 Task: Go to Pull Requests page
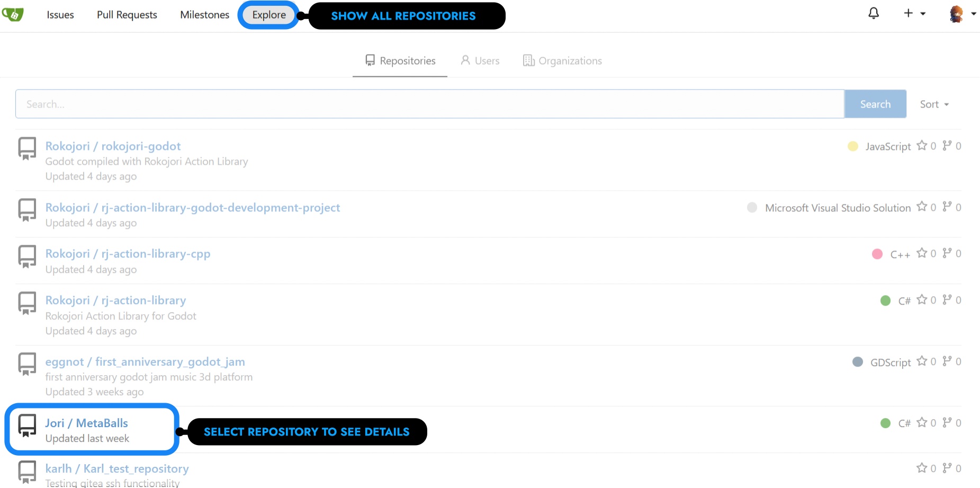tap(127, 15)
